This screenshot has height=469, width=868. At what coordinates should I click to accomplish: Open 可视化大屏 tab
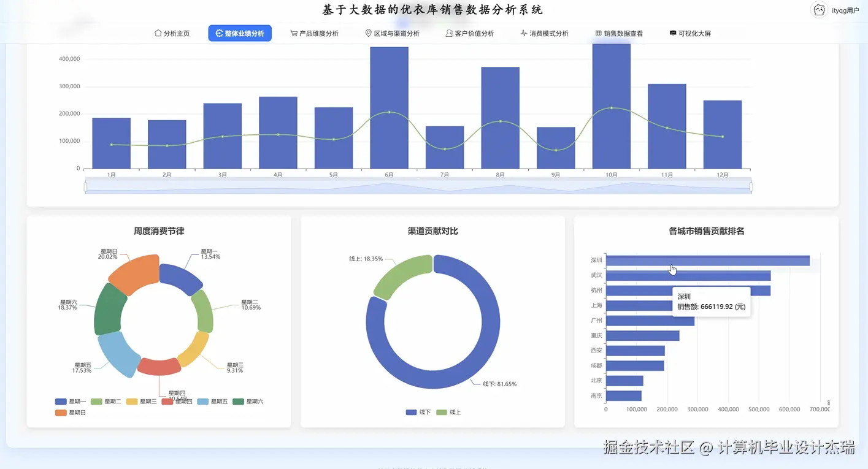[x=690, y=33]
